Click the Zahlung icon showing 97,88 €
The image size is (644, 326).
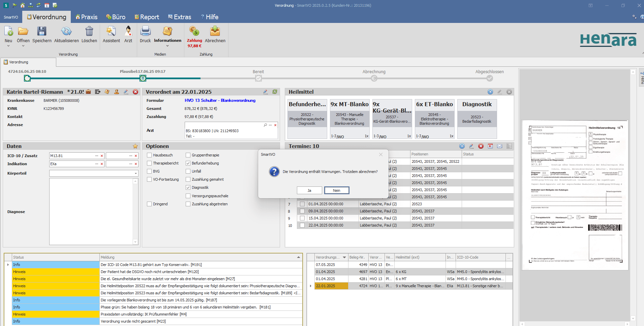point(194,35)
